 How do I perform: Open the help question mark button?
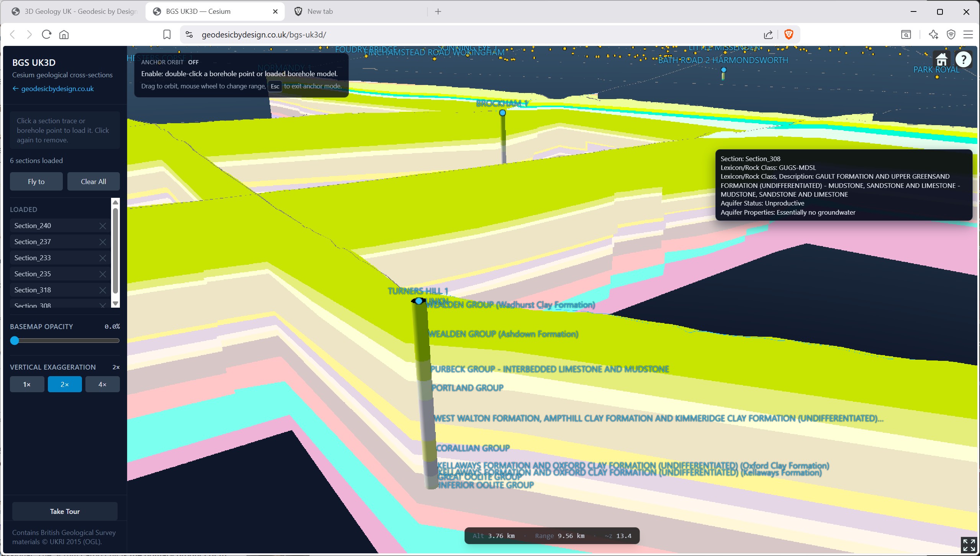pyautogui.click(x=964, y=60)
